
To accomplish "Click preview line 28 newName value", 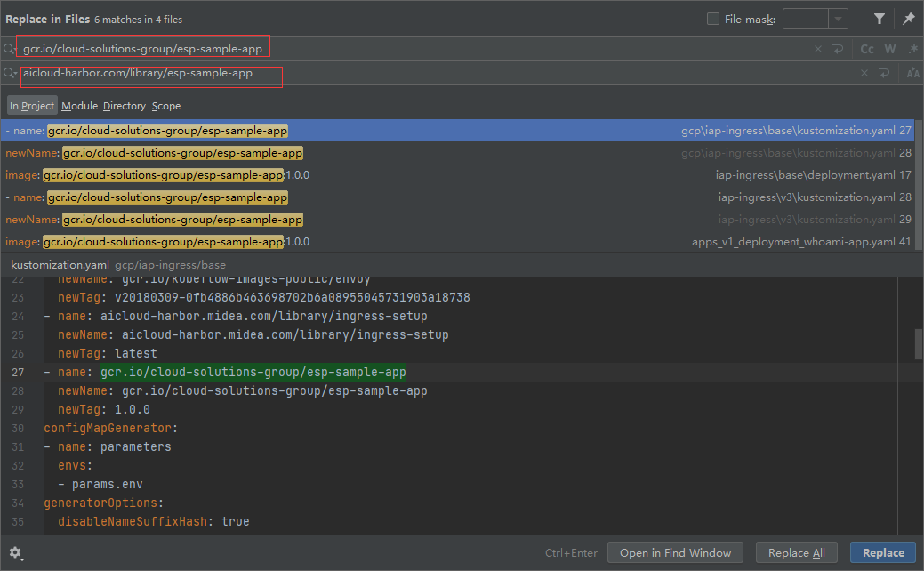I will (x=275, y=391).
